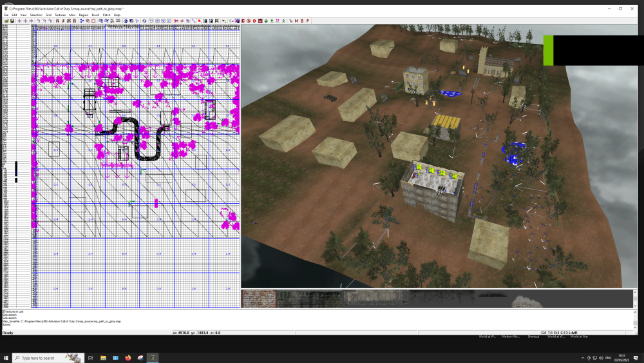Rotate selection around the X axis
This screenshot has width=644, height=363.
(39, 21)
